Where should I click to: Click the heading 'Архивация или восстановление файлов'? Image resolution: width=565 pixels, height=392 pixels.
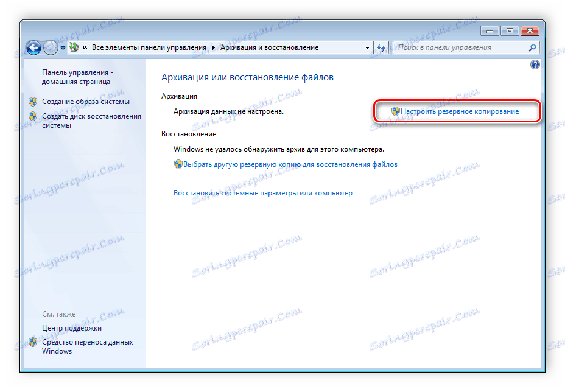(x=247, y=77)
